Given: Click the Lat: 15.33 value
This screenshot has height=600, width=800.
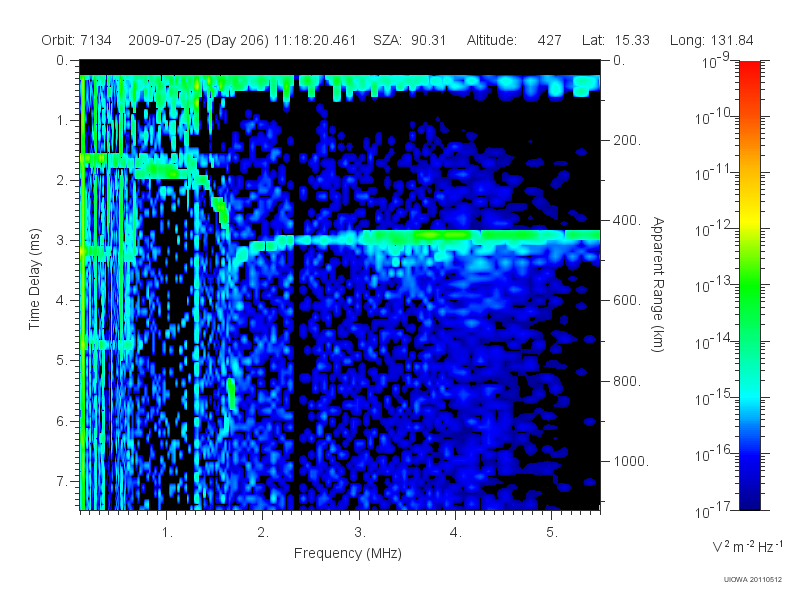Looking at the screenshot, I should click(x=616, y=40).
